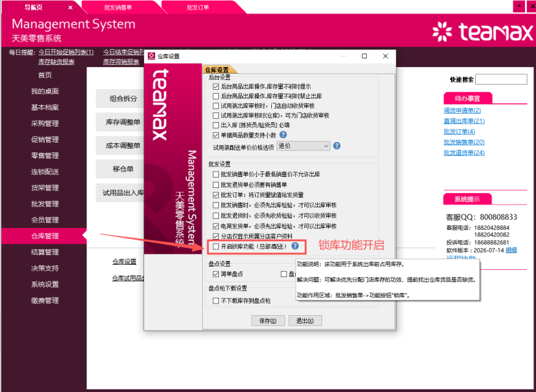Open the tab list dropdown arrow at top right
Viewport: 536px width, 392px height.
pyautogui.click(x=519, y=6)
